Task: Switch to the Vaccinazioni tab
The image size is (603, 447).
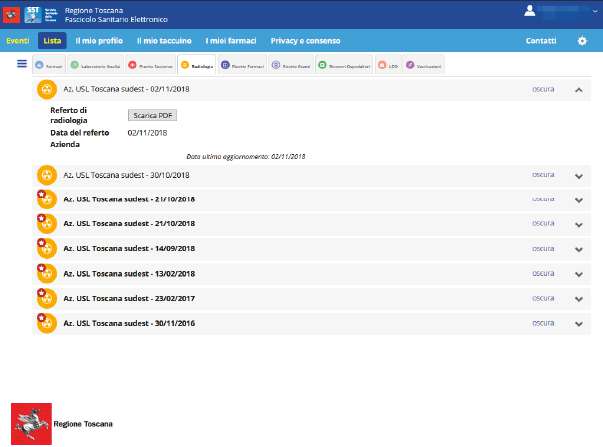Action: point(423,65)
